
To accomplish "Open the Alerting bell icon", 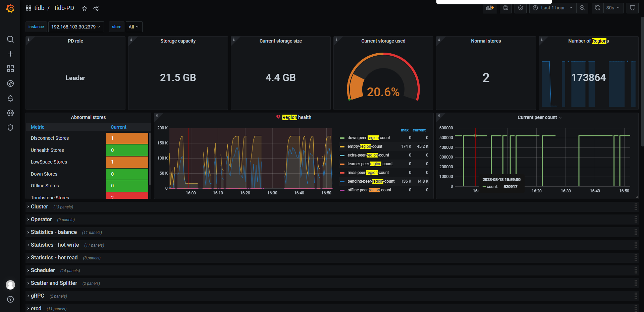I will point(10,98).
